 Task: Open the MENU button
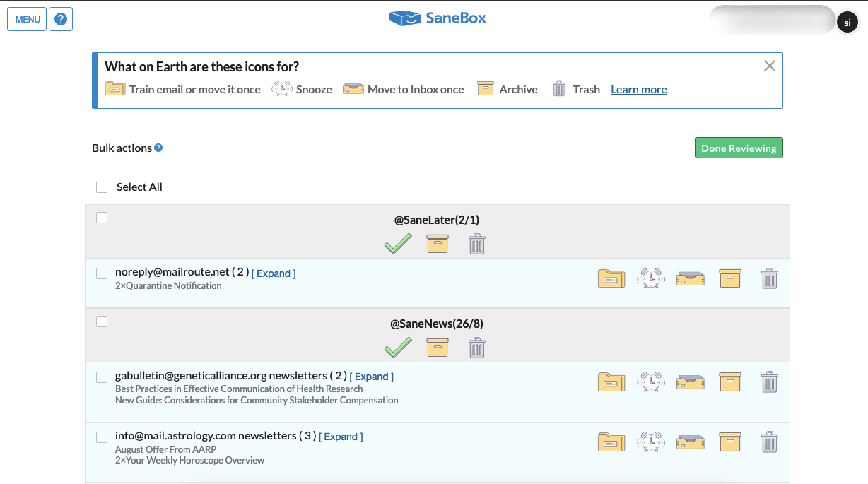tap(27, 19)
